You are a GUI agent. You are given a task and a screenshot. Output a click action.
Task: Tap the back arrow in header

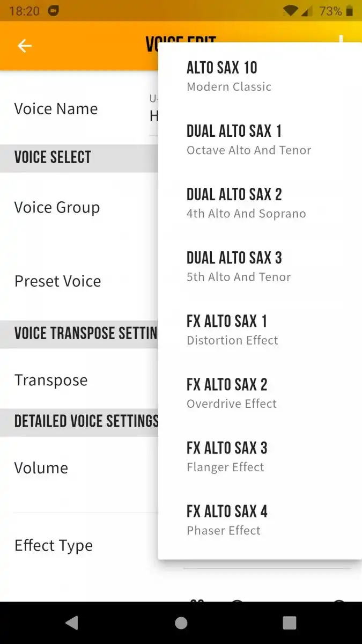tap(25, 46)
